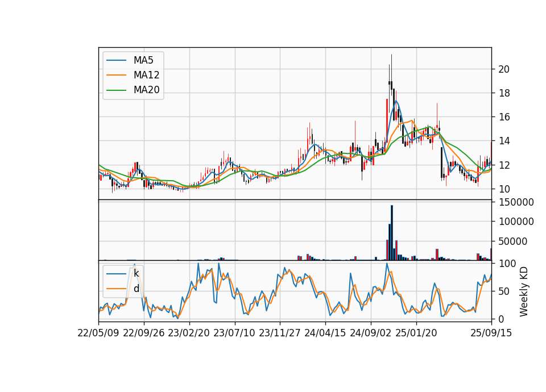Click the 22/09/26 date tick label
The height and width of the screenshot is (392, 546).
144,333
